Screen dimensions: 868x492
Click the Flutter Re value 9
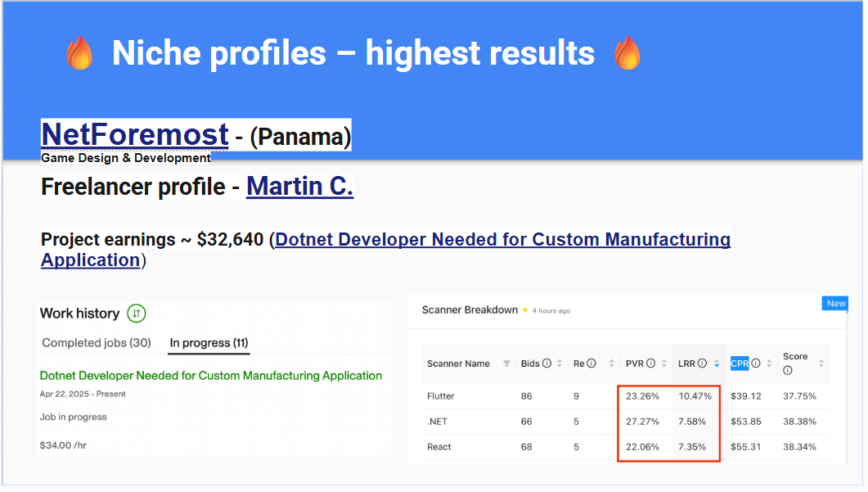click(x=576, y=396)
